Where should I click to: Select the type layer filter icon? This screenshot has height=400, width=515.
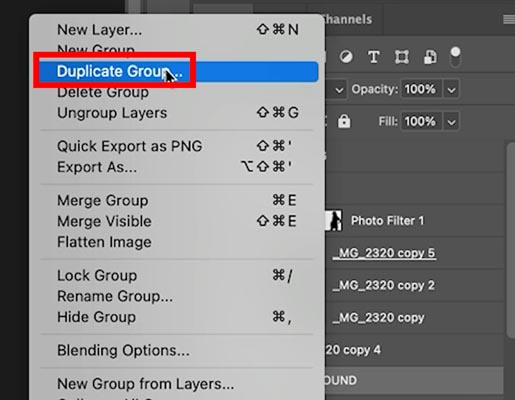pos(374,57)
